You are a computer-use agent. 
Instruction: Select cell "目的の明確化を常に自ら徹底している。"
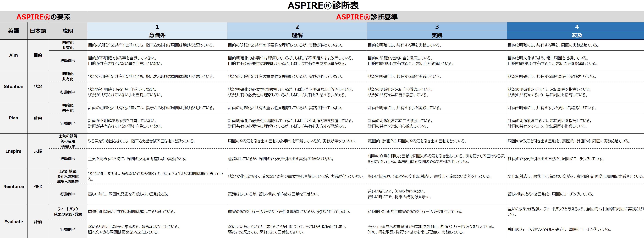[x=437, y=61]
